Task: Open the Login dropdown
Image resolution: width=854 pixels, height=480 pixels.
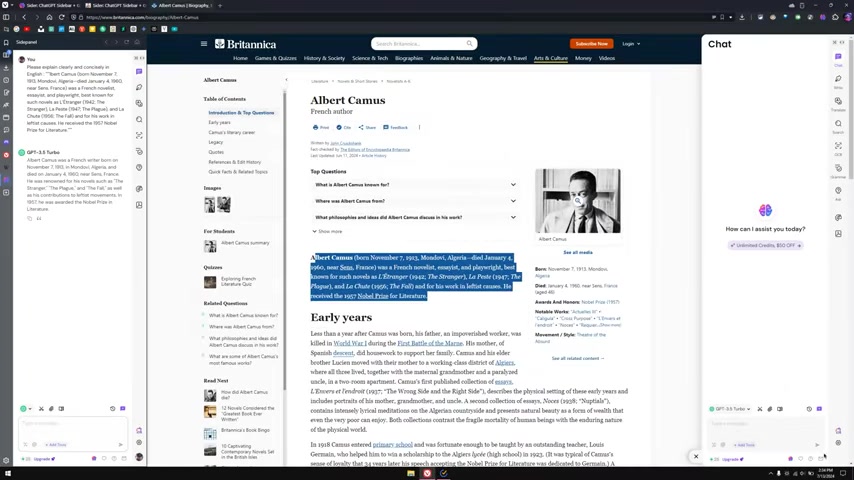Action: [630, 44]
